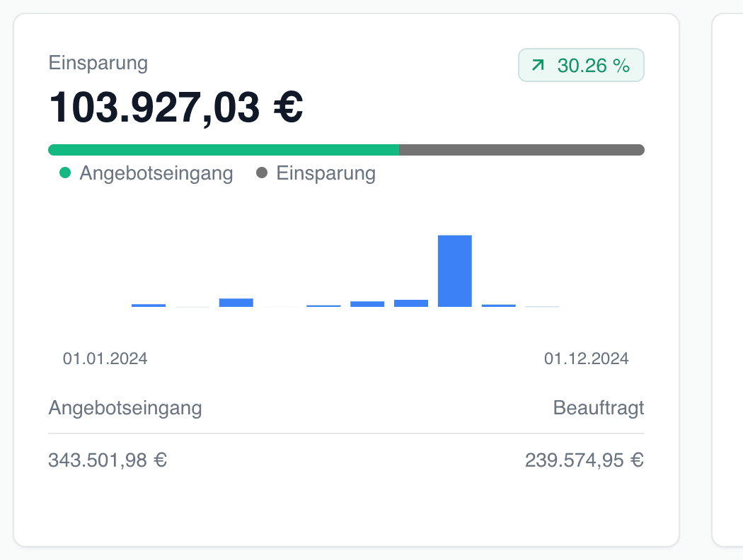This screenshot has height=560, width=743.
Task: Click the Angebotseingang table column header
Action: click(125, 408)
